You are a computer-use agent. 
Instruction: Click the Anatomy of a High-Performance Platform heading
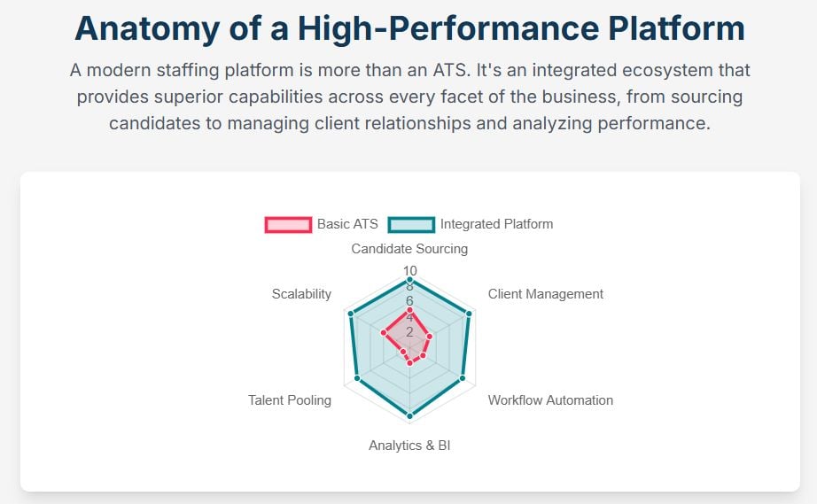click(x=409, y=28)
